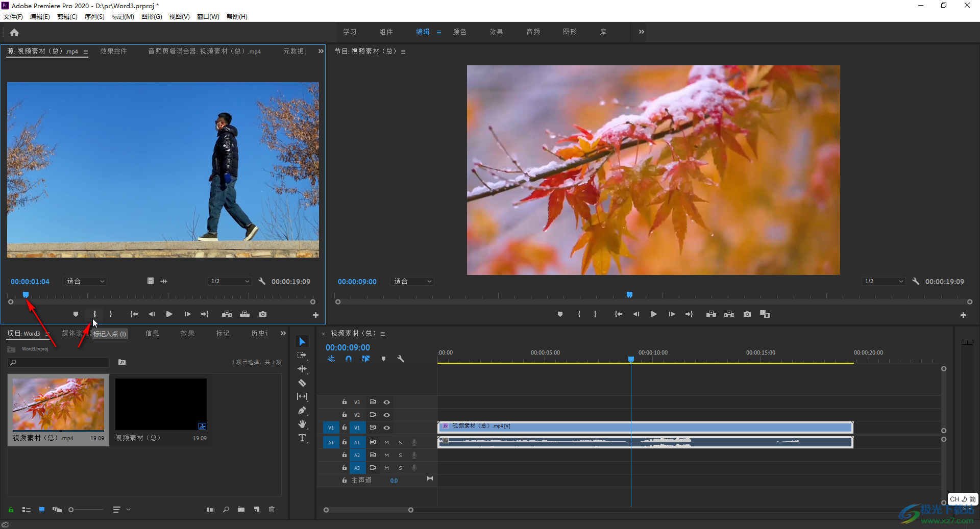Mute audio track A3
Image resolution: width=980 pixels, height=529 pixels.
[386, 468]
